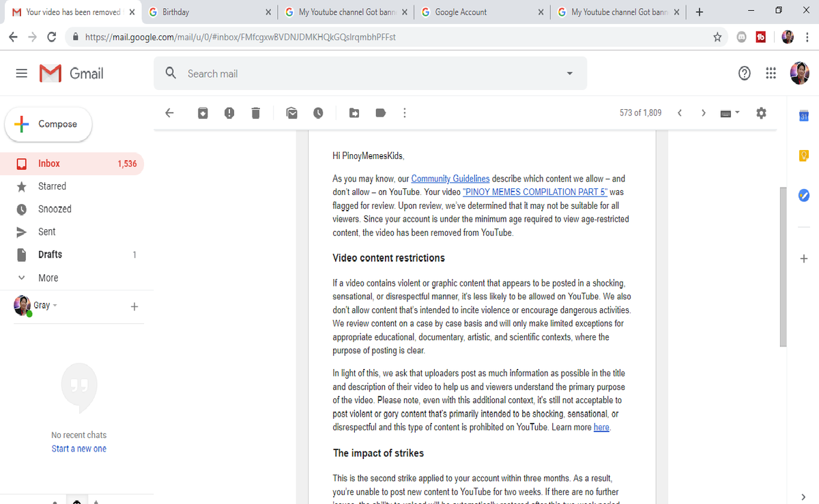Go to the older email arrow
The height and width of the screenshot is (504, 819).
[704, 113]
